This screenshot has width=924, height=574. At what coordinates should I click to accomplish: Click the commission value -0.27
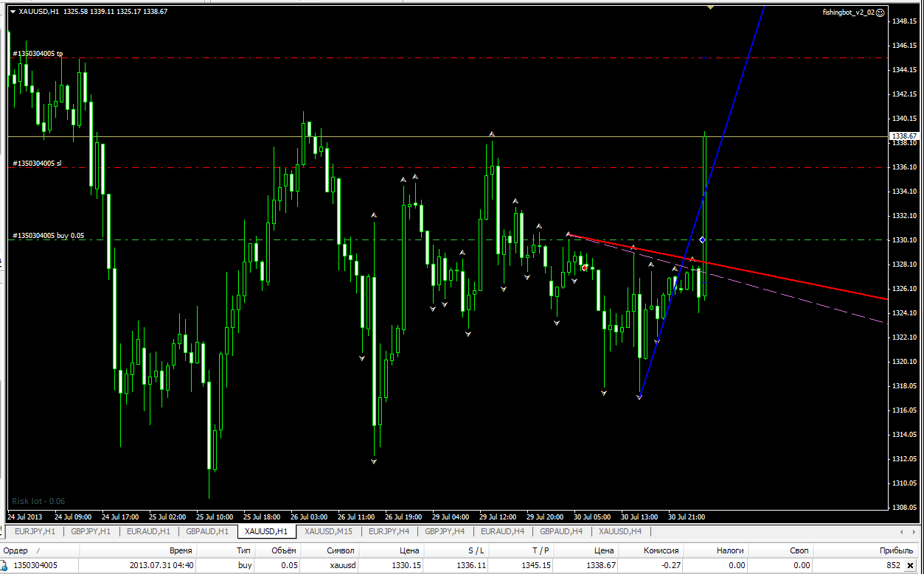(670, 566)
